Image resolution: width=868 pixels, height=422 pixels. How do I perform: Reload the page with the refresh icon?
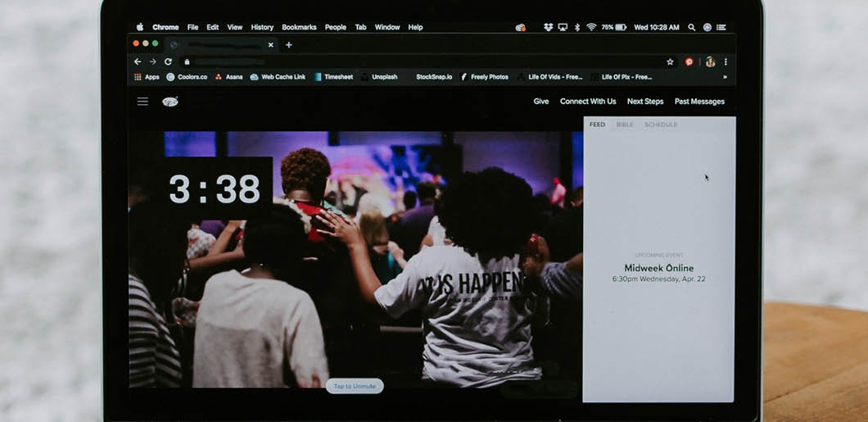click(x=168, y=61)
